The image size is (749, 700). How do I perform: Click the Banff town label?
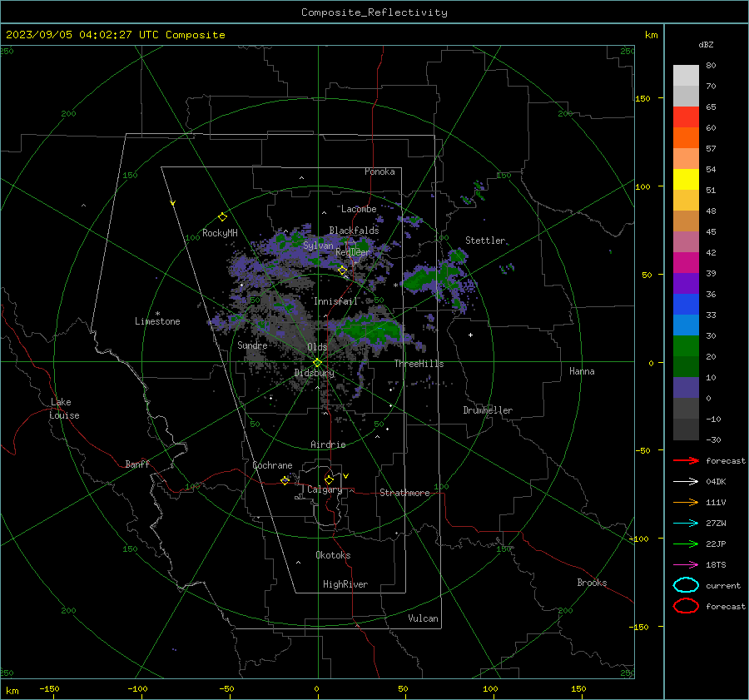(137, 464)
